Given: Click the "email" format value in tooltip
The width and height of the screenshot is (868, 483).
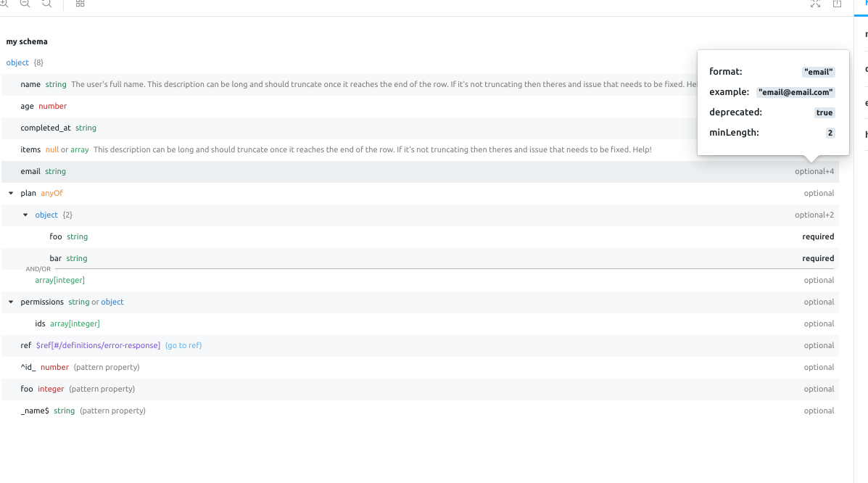Looking at the screenshot, I should (818, 72).
